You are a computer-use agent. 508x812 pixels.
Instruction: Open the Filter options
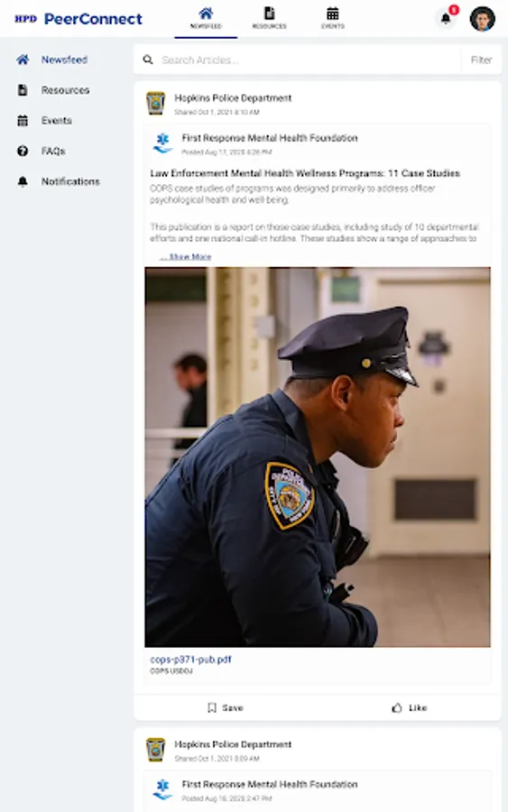tap(481, 60)
